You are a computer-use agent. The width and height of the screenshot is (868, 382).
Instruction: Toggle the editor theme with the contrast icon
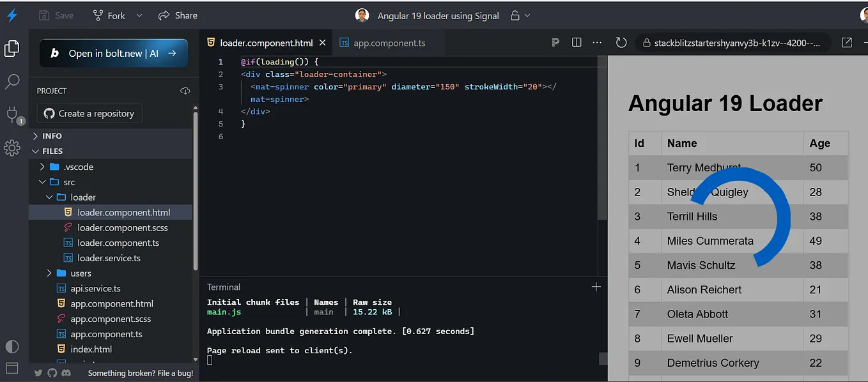pos(12,346)
